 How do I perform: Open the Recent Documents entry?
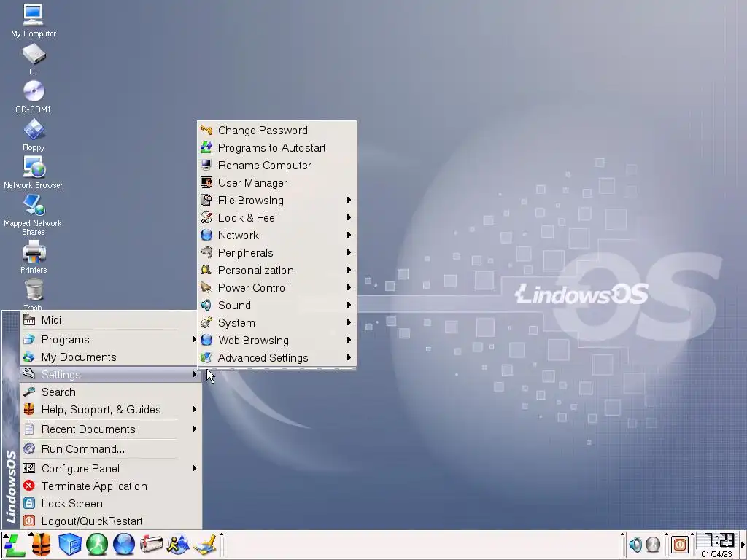110,429
